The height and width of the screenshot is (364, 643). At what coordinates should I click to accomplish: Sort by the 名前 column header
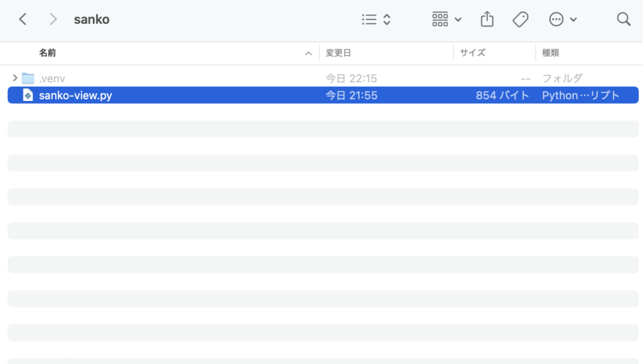click(48, 53)
